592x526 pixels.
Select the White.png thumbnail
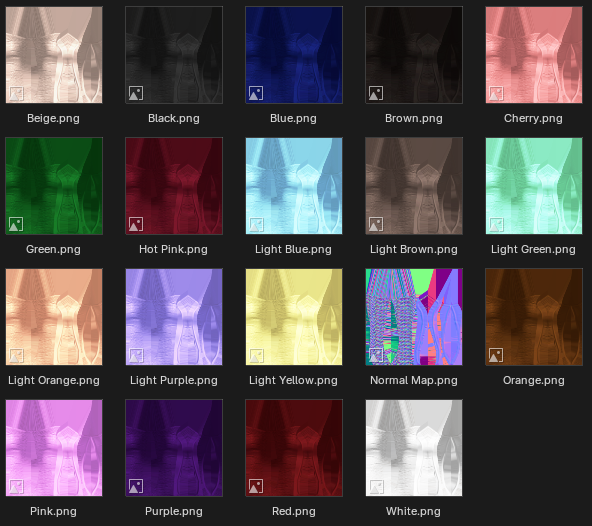(x=414, y=448)
